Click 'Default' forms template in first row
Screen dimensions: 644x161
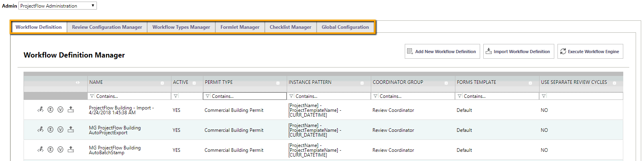click(x=464, y=110)
